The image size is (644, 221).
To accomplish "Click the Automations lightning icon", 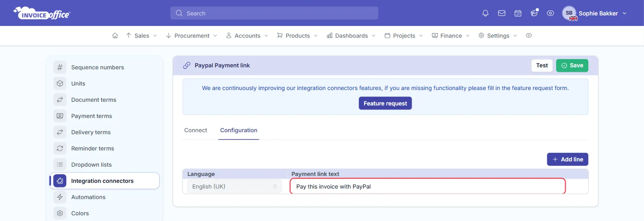I will tap(60, 197).
